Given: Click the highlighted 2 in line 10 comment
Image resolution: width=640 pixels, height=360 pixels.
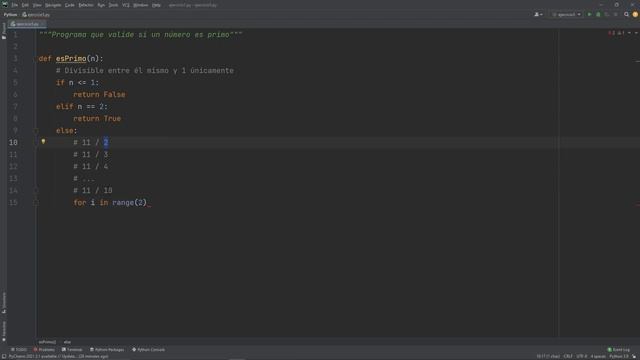Looking at the screenshot, I should pos(106,142).
